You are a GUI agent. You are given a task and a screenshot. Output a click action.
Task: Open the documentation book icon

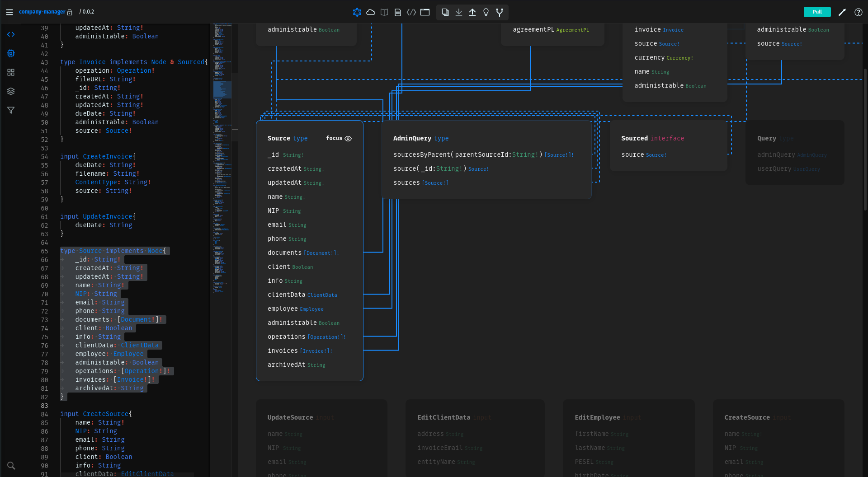[x=384, y=12]
